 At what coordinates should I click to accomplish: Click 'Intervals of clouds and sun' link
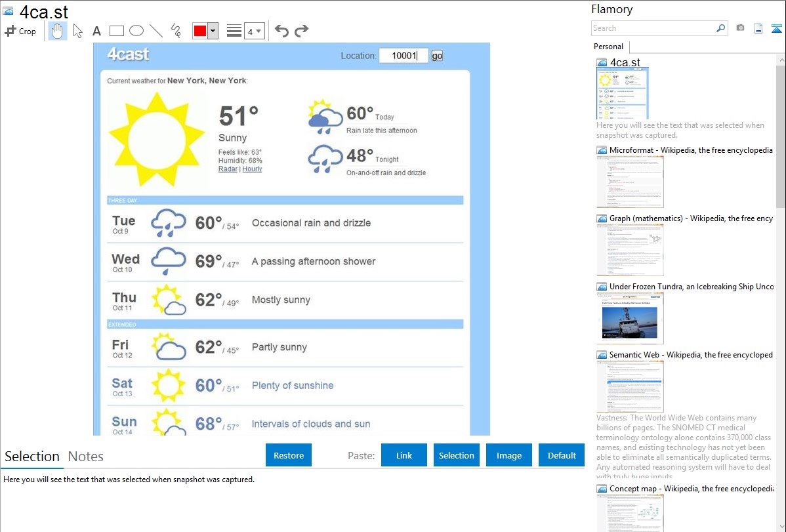[311, 424]
